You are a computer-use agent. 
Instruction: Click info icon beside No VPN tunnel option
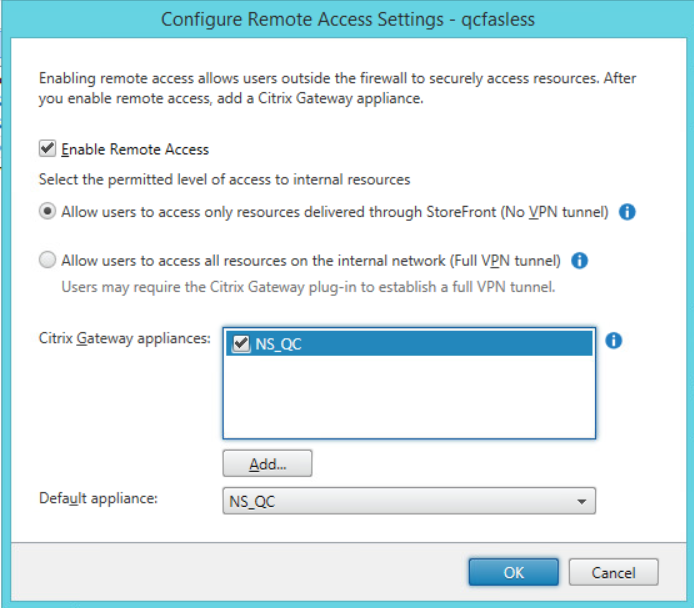coord(627,212)
